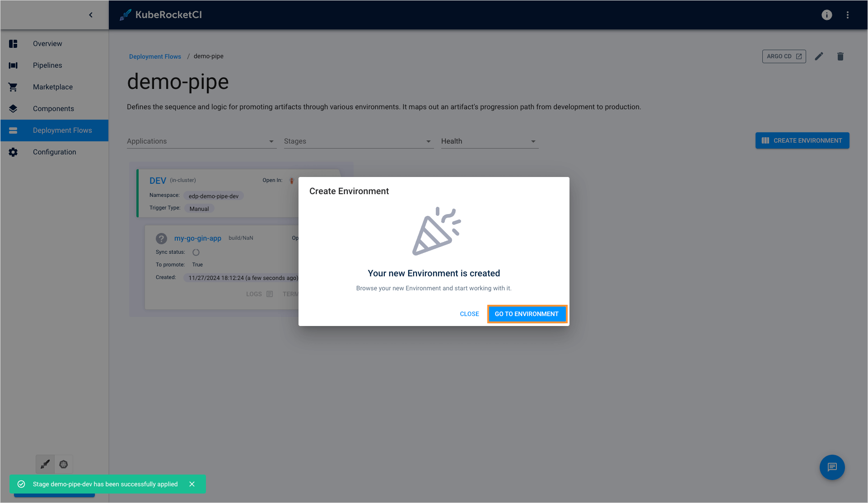Edit demo-pipe with the pencil icon

pyautogui.click(x=819, y=56)
